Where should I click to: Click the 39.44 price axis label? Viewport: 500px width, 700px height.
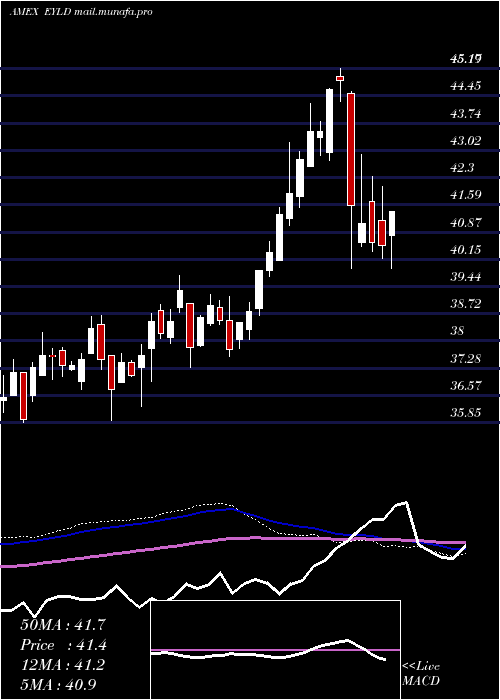tap(465, 277)
